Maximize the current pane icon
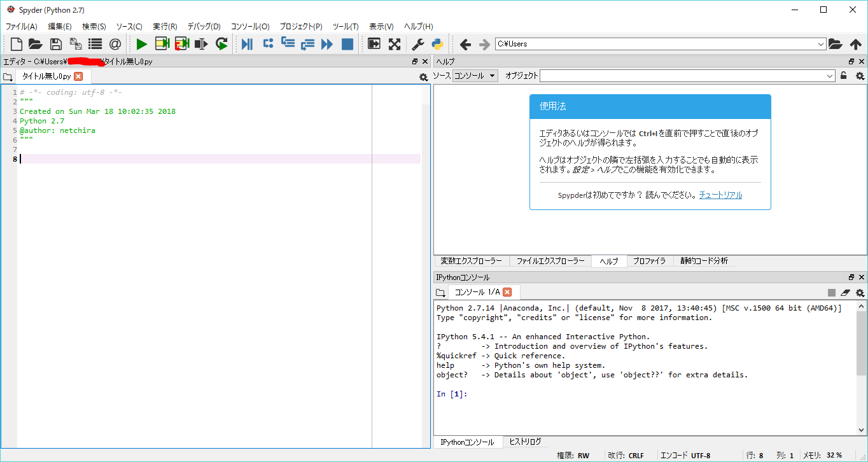 point(374,44)
